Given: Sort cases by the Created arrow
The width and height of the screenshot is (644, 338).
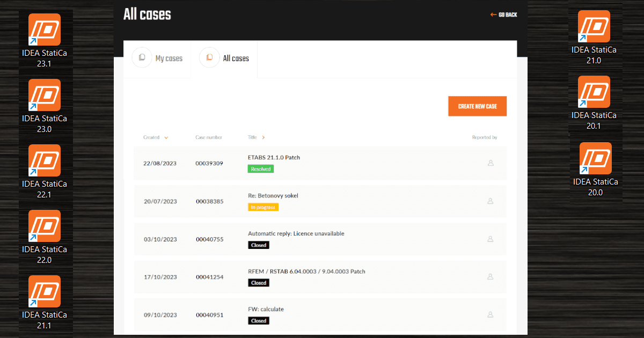Looking at the screenshot, I should pos(166,138).
